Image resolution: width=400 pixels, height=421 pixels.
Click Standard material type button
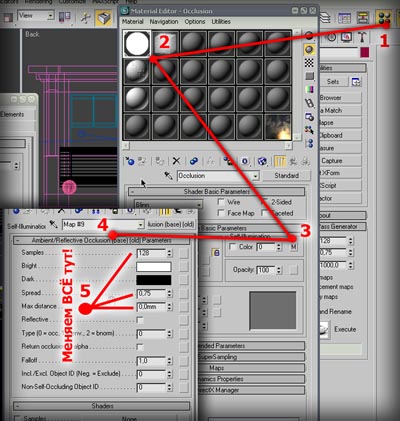pos(286,176)
